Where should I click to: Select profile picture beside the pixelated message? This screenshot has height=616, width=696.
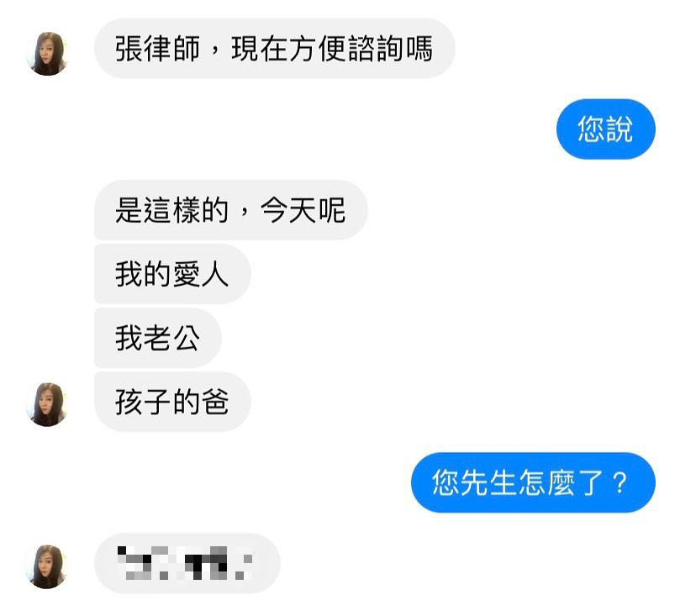[48, 566]
